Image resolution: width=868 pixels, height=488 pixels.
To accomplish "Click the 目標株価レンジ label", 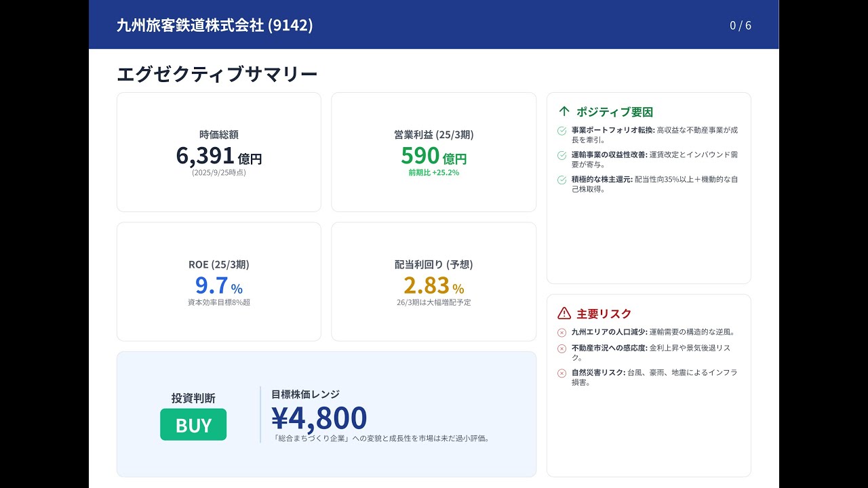I will pos(305,394).
